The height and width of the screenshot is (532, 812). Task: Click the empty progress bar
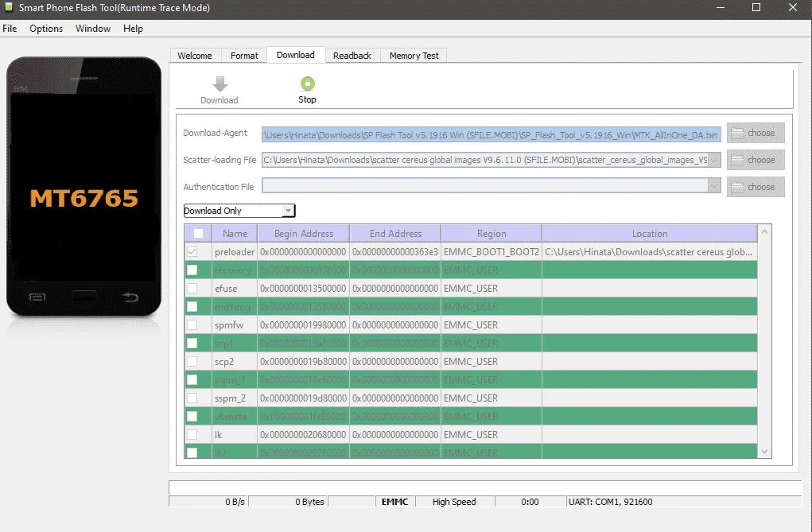484,488
